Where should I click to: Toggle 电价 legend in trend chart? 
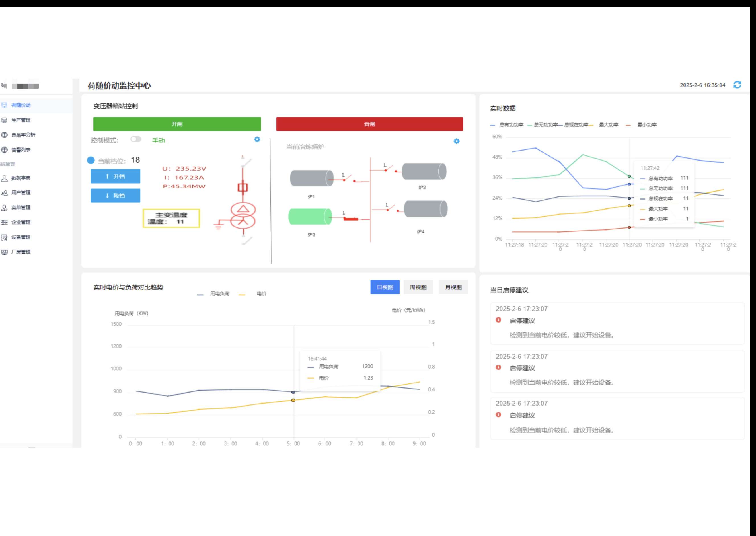(261, 294)
